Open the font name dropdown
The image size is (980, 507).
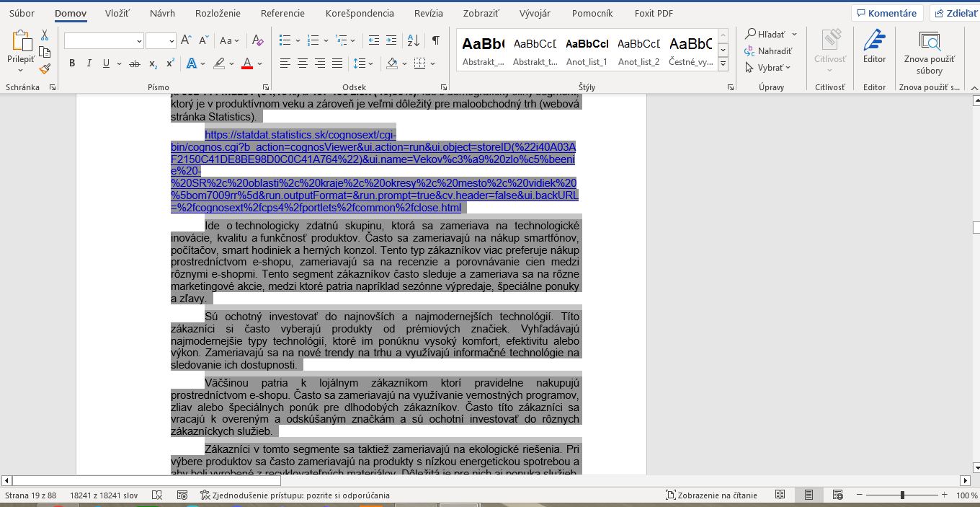tap(139, 41)
